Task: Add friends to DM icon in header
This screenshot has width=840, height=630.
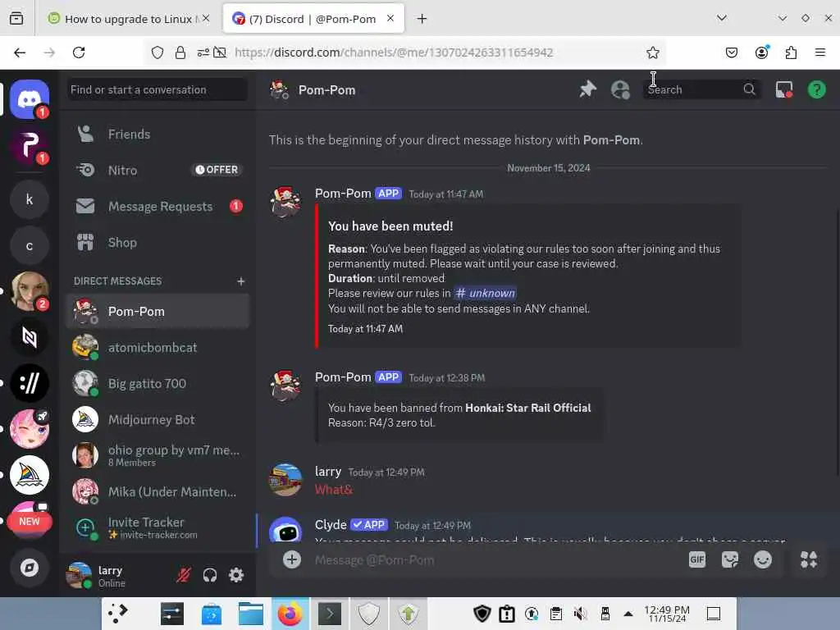Action: (620, 89)
